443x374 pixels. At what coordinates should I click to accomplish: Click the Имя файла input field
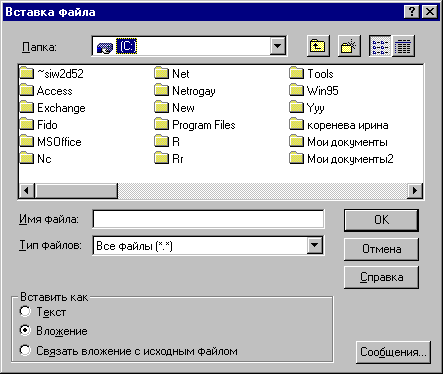click(x=208, y=219)
